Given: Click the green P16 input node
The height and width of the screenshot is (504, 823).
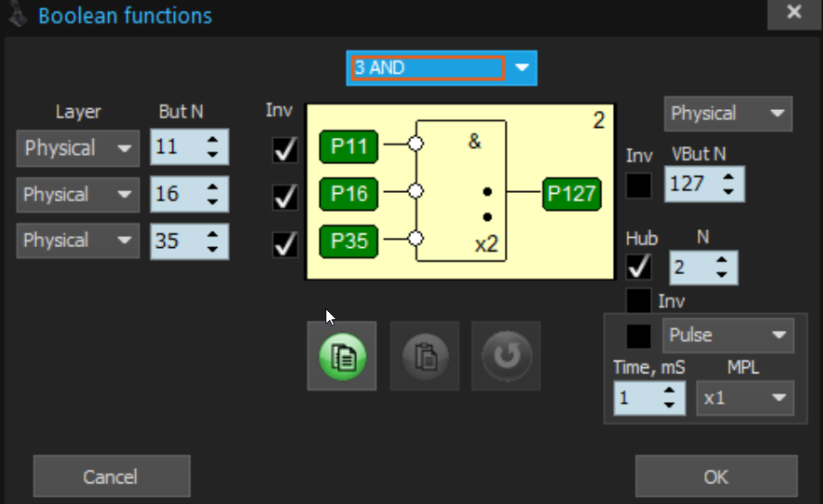Looking at the screenshot, I should point(348,193).
